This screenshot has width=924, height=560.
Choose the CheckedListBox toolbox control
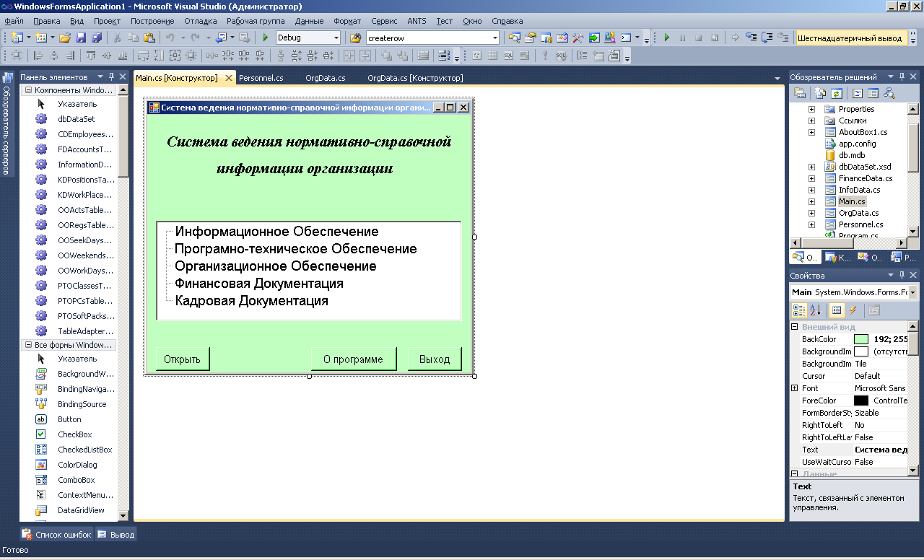point(84,450)
